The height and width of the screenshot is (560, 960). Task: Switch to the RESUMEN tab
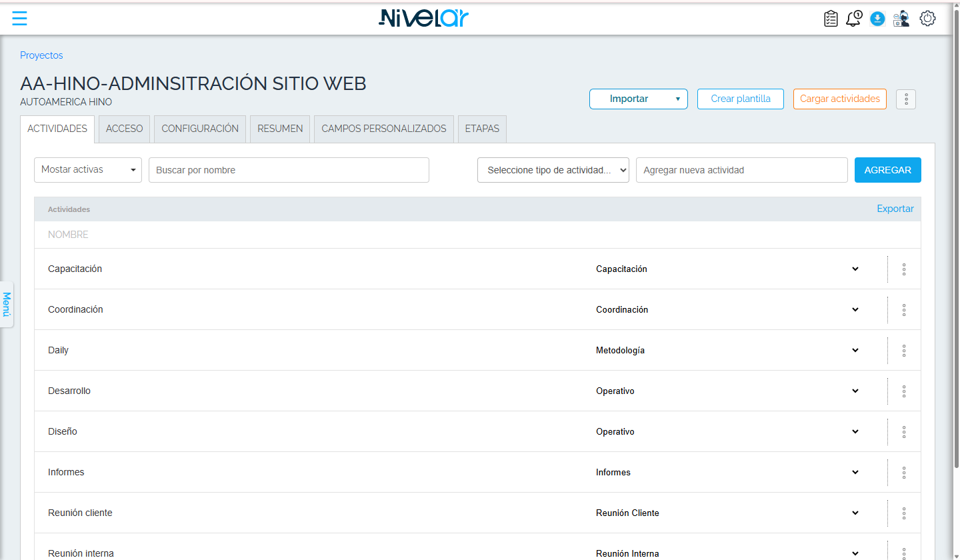coord(280,129)
